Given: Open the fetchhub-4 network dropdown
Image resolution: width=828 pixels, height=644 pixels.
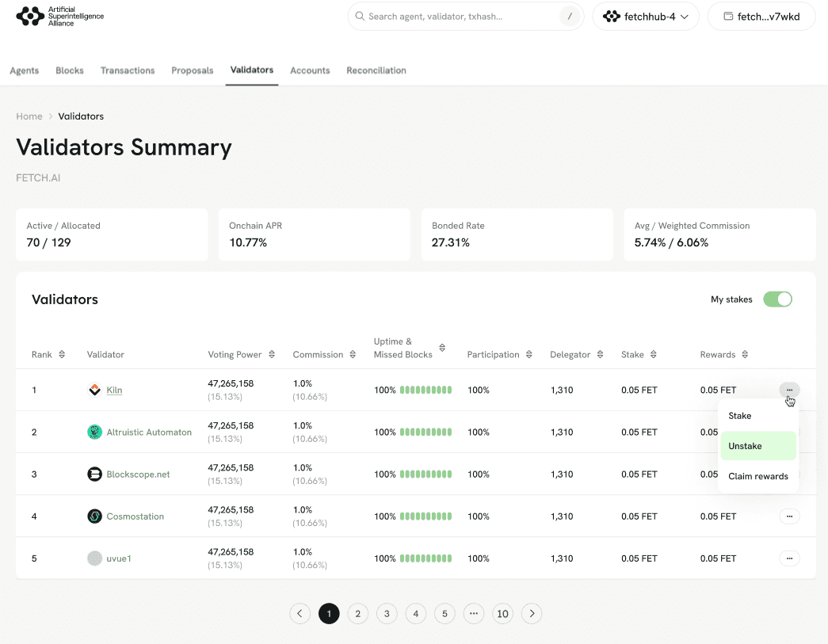Looking at the screenshot, I should pos(645,17).
